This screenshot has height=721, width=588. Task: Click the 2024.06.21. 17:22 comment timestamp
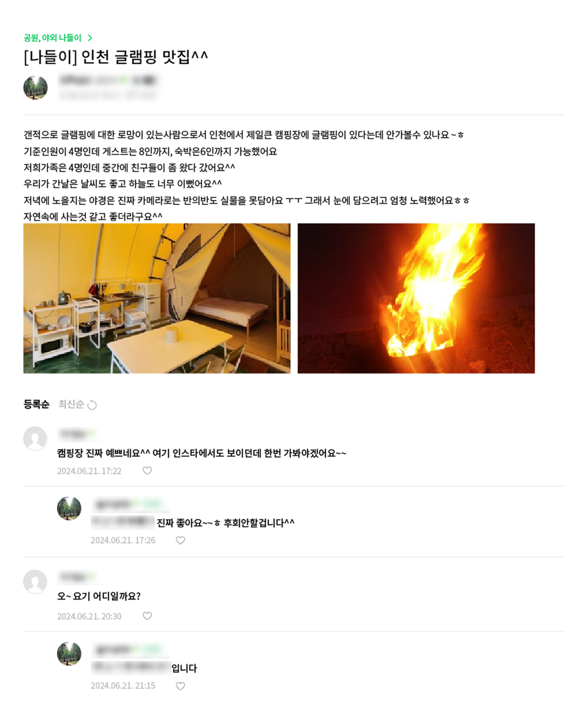(x=89, y=471)
